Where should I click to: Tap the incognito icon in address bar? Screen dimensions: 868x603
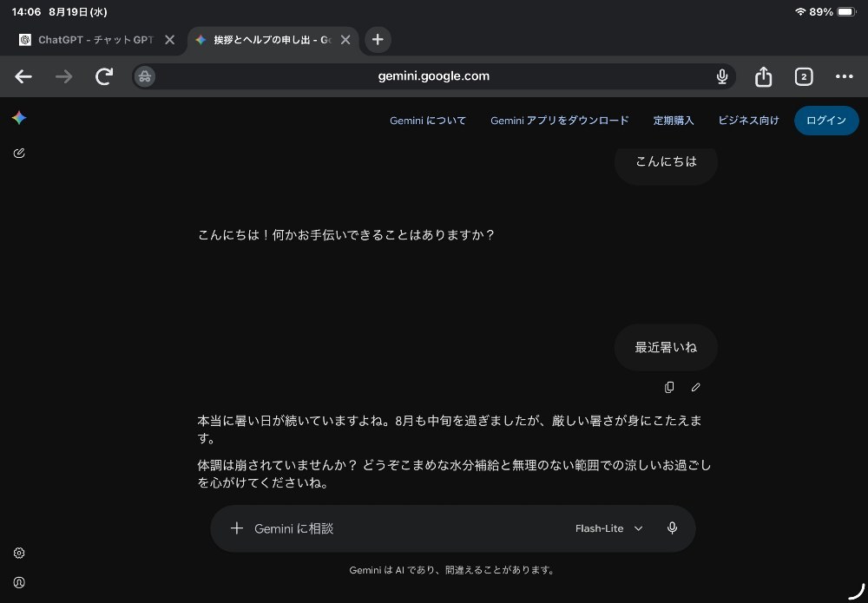click(x=145, y=76)
